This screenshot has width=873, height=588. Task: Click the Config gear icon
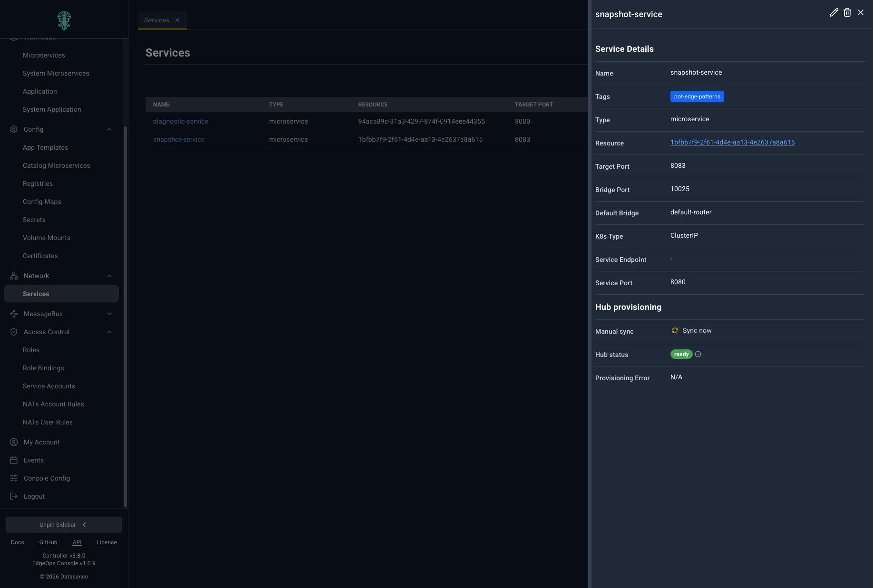tap(14, 129)
